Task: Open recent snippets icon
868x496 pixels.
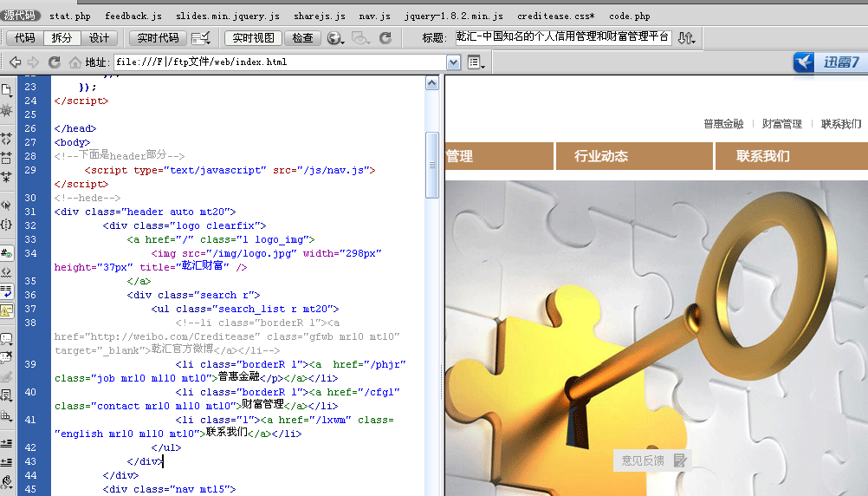Action: (x=7, y=395)
